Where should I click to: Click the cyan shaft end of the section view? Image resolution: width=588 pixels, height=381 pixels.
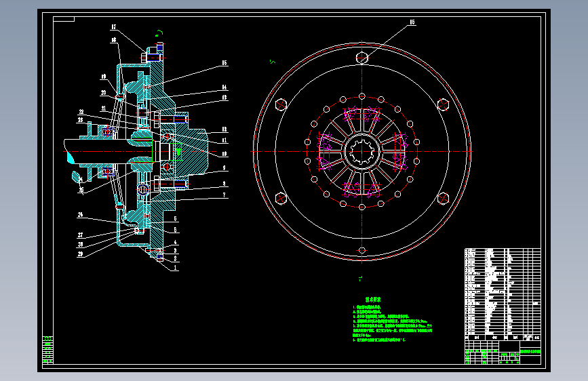click(x=71, y=157)
